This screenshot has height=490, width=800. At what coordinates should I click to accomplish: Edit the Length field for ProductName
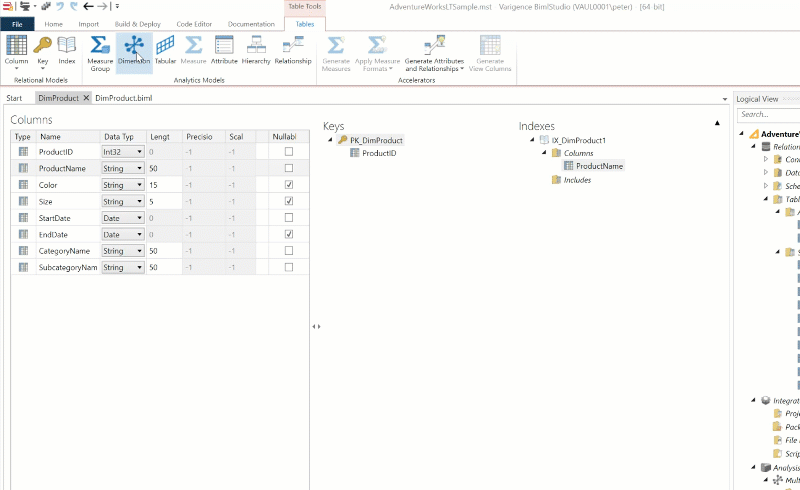pos(164,168)
